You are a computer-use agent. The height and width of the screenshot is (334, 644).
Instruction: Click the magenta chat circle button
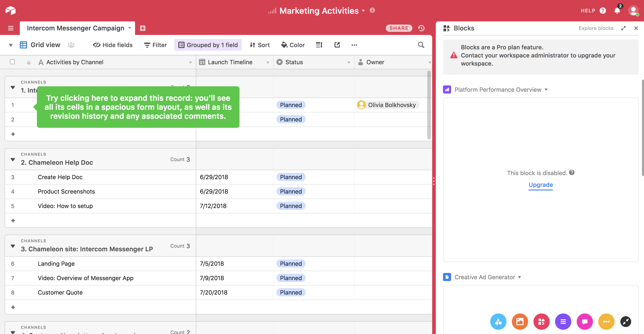coord(585,321)
